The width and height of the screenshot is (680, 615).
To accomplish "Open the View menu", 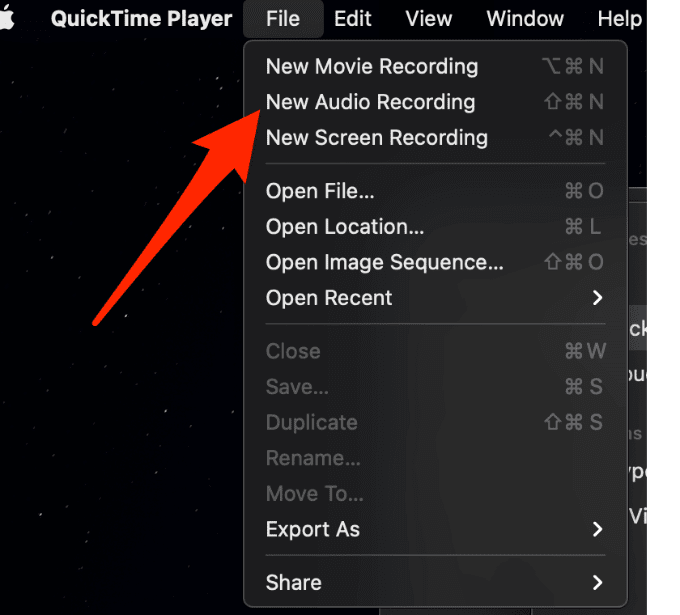I will click(x=429, y=18).
